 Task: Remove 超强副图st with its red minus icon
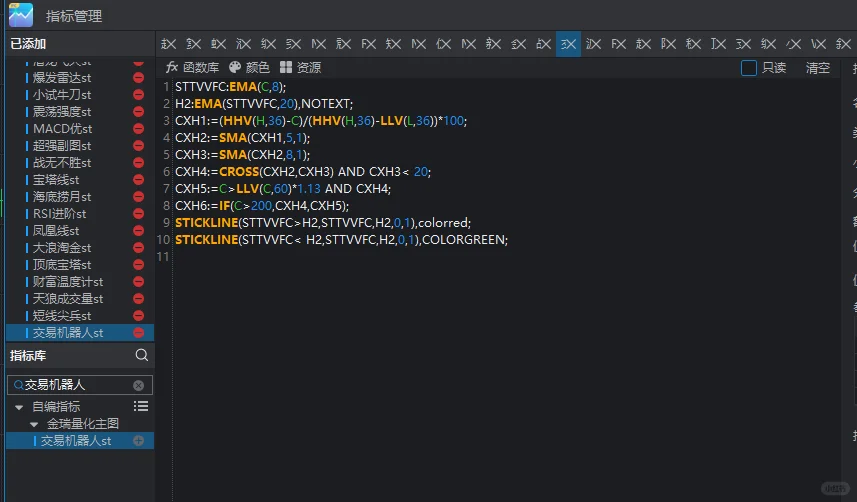138,145
